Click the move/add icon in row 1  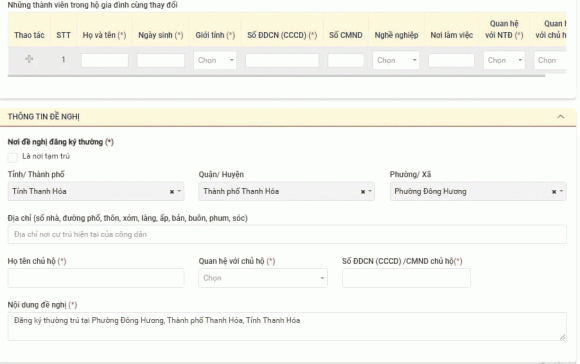click(x=29, y=59)
